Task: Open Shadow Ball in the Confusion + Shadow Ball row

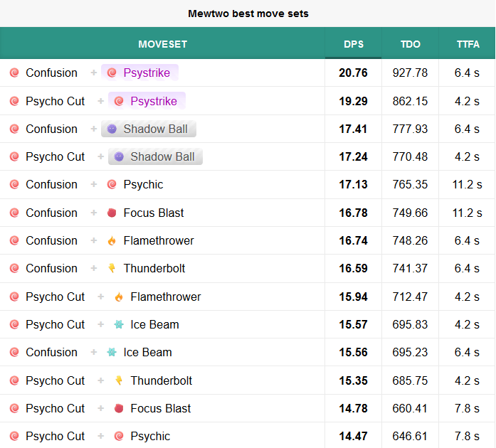Action: [x=155, y=129]
